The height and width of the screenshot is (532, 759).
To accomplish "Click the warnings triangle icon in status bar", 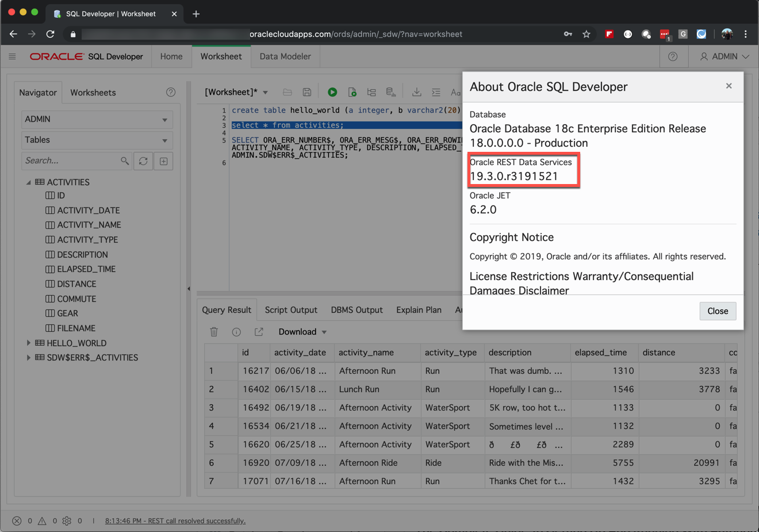I will pyautogui.click(x=42, y=521).
